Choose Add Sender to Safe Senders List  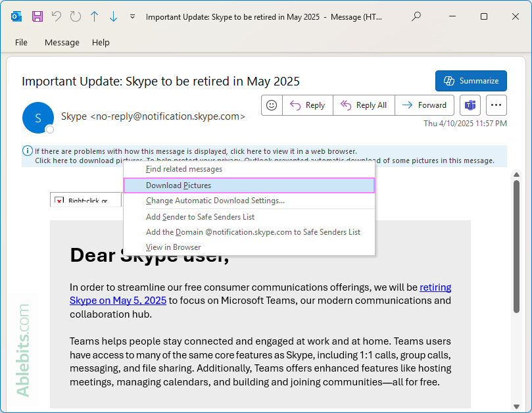point(249,217)
